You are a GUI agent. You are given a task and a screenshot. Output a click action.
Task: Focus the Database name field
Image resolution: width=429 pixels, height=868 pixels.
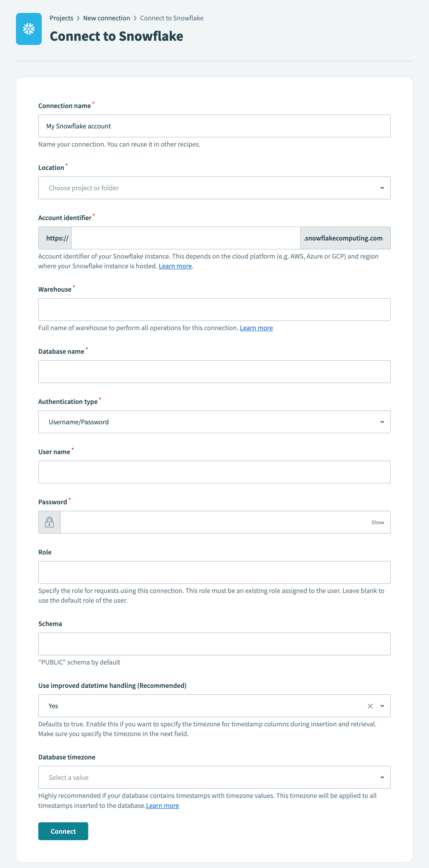coord(214,372)
